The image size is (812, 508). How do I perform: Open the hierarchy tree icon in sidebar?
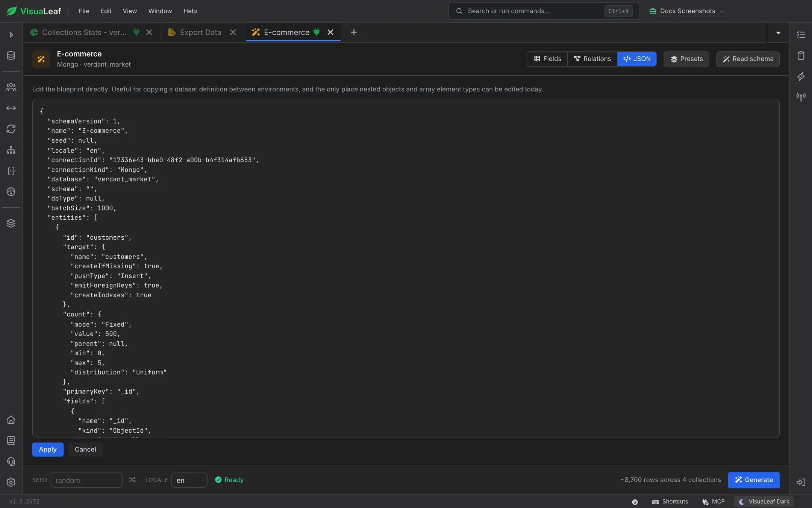(11, 150)
